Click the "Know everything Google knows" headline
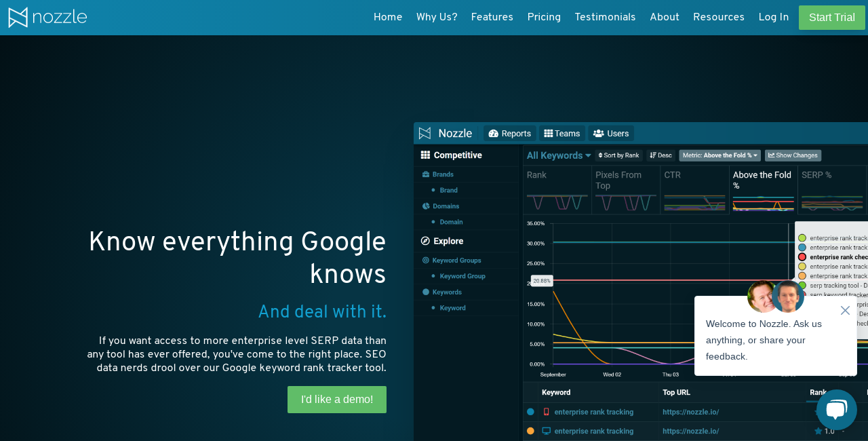Screen dimensions: 868x441 pos(237,258)
